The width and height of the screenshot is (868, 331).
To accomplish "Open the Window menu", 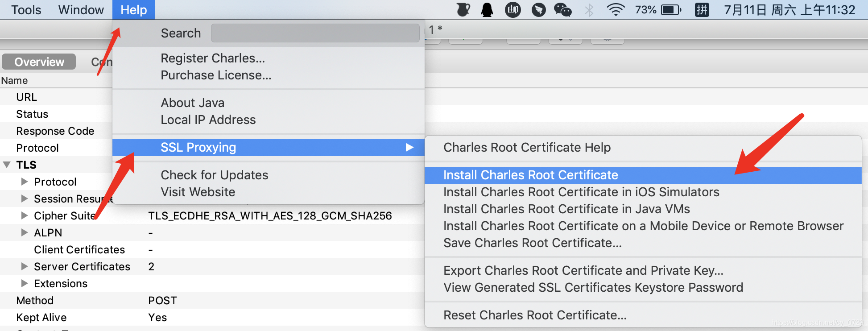I will click(x=81, y=10).
